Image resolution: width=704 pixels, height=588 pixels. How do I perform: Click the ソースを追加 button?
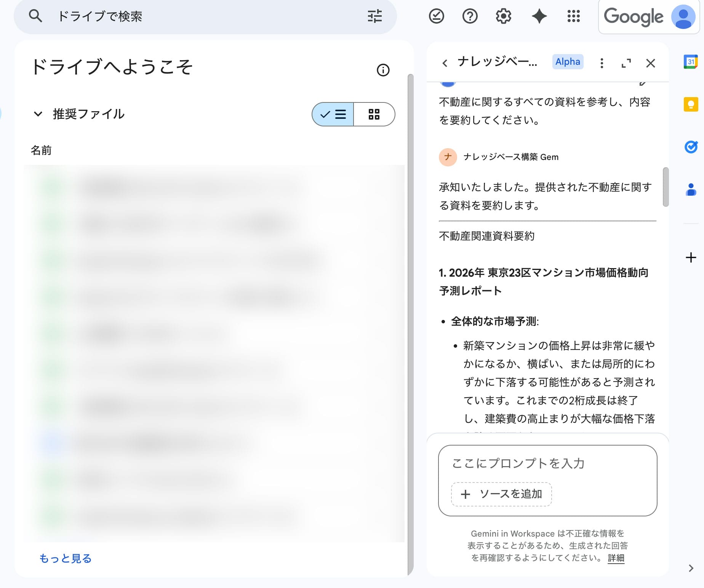[501, 494]
